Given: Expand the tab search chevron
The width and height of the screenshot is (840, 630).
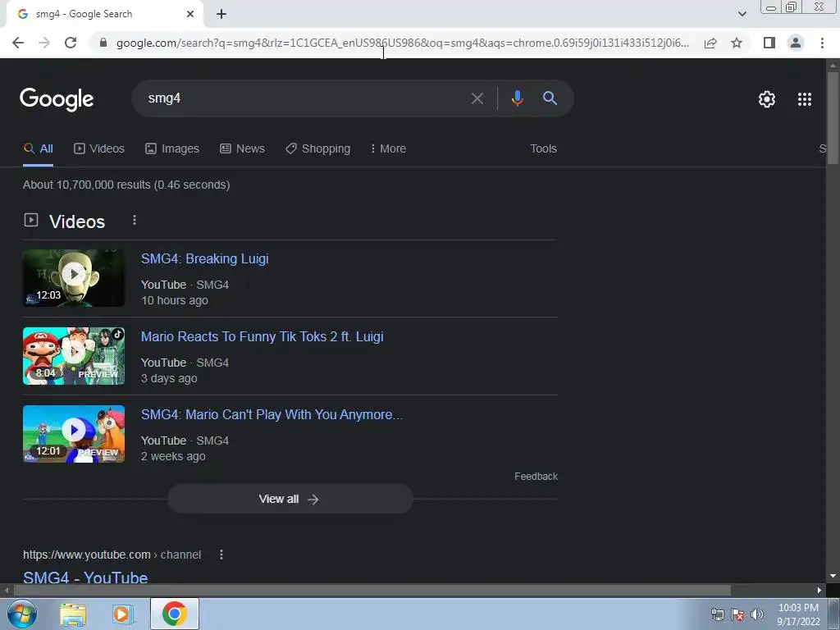Looking at the screenshot, I should coord(742,14).
